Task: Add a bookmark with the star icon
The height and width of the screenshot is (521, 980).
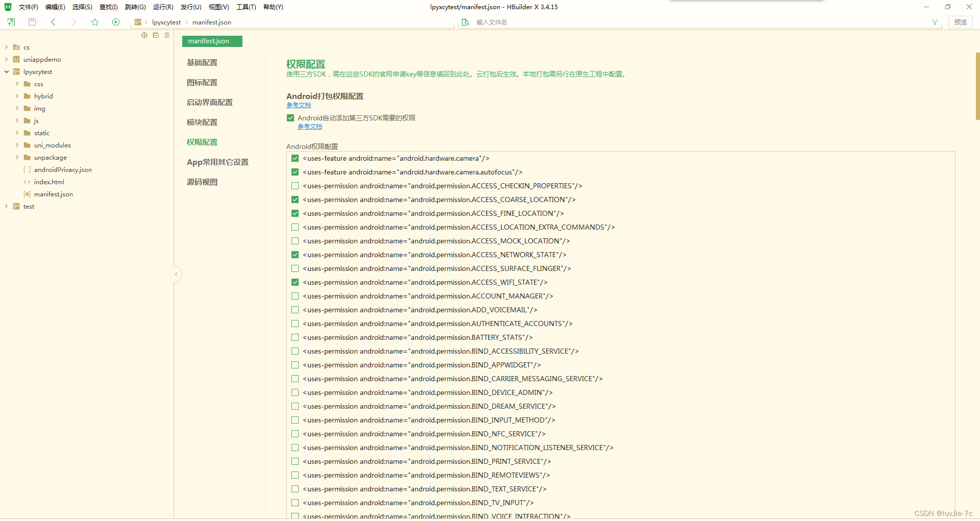Action: click(95, 22)
